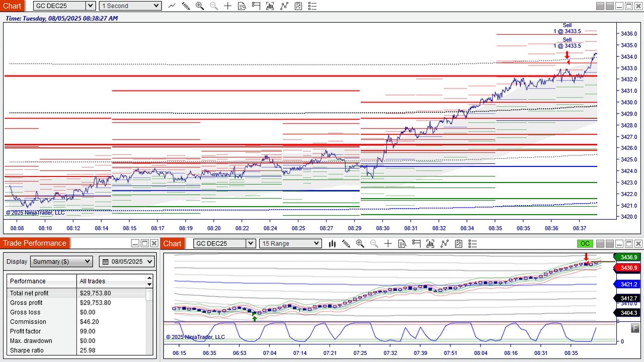
Task: Select the Profit factor row label
Action: pyautogui.click(x=26, y=331)
